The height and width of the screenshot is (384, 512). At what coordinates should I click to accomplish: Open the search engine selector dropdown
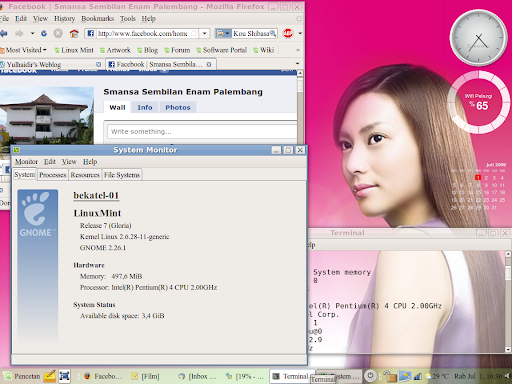coord(223,33)
